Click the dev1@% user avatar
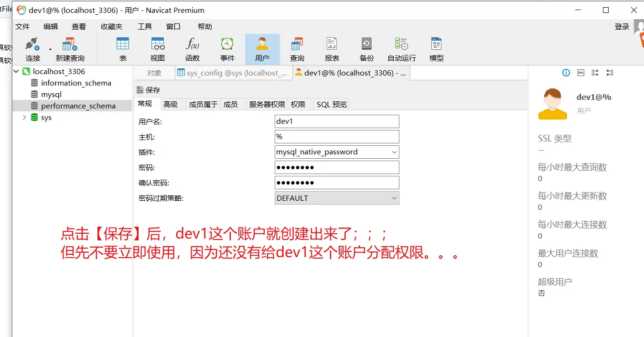This screenshot has width=644, height=337. [x=552, y=104]
